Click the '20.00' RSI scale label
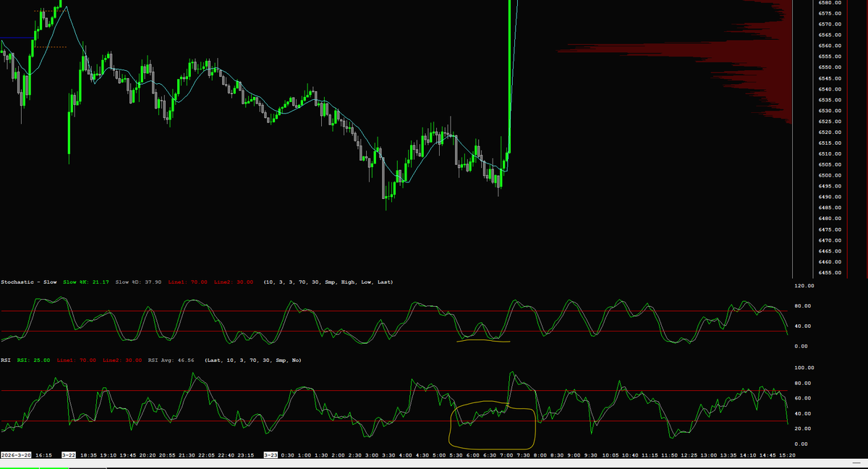 tap(804, 428)
